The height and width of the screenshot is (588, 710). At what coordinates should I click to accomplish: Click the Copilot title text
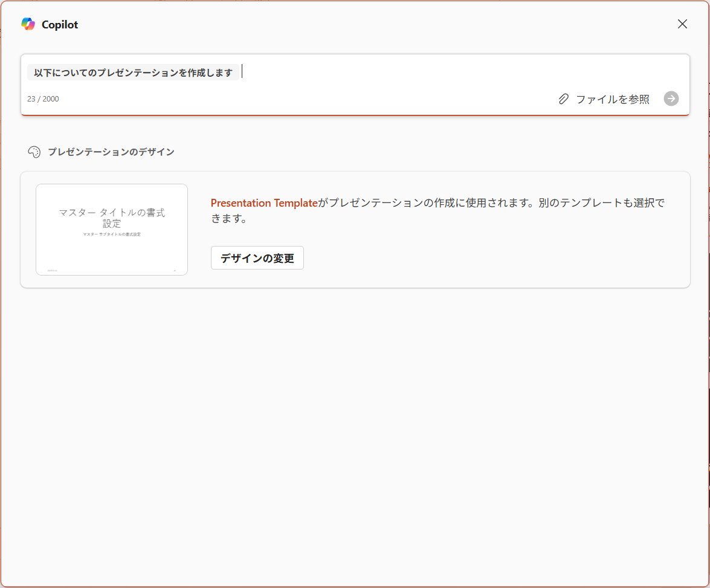(x=60, y=24)
